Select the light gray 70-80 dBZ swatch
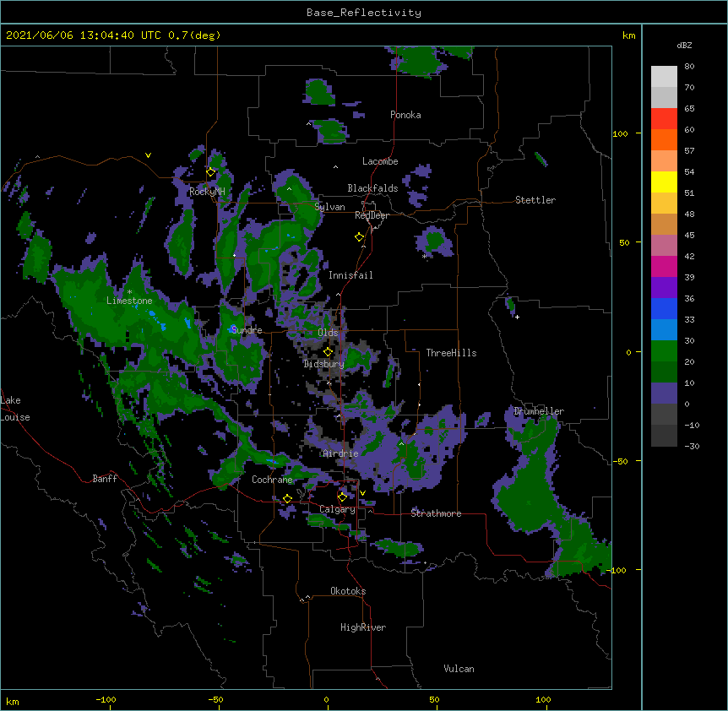Screen dimensions: 728x711 [x=664, y=77]
